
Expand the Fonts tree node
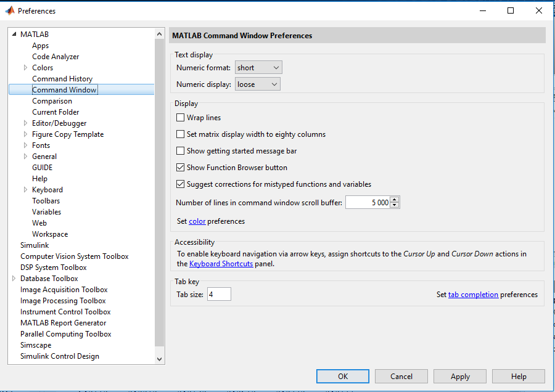click(x=25, y=145)
